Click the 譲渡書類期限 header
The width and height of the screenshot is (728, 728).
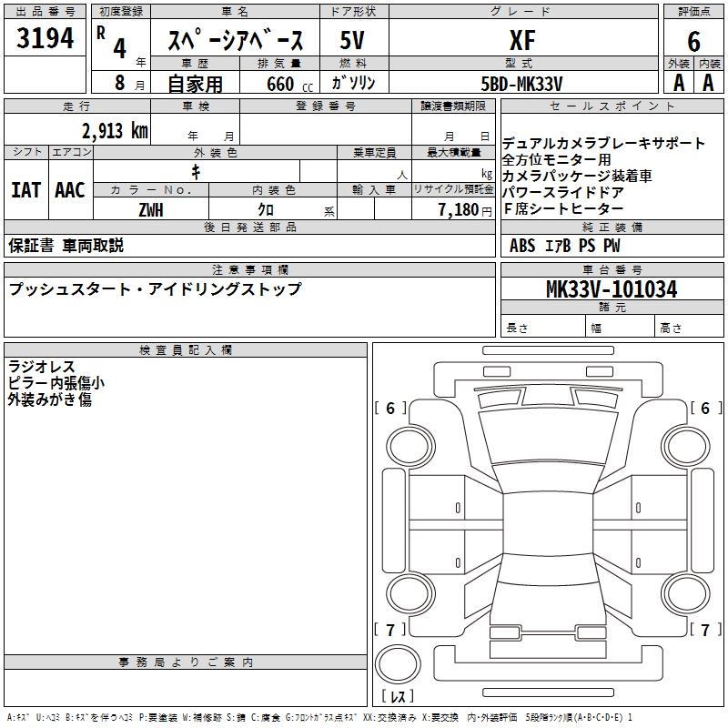pos(453,106)
